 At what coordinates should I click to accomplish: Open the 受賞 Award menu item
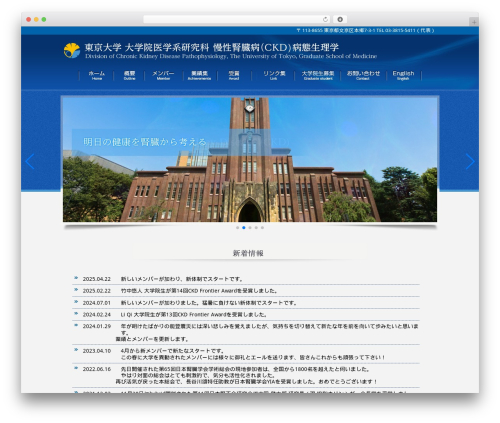click(x=234, y=75)
